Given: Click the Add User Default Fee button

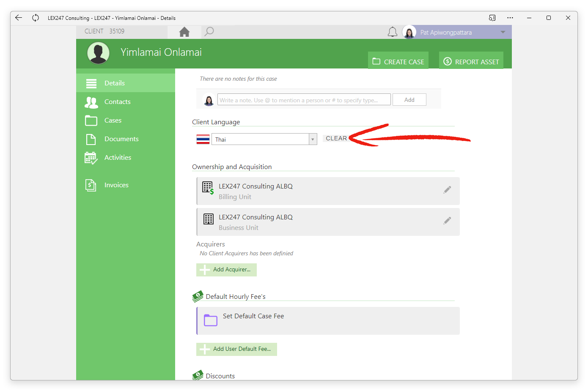Looking at the screenshot, I should point(236,349).
